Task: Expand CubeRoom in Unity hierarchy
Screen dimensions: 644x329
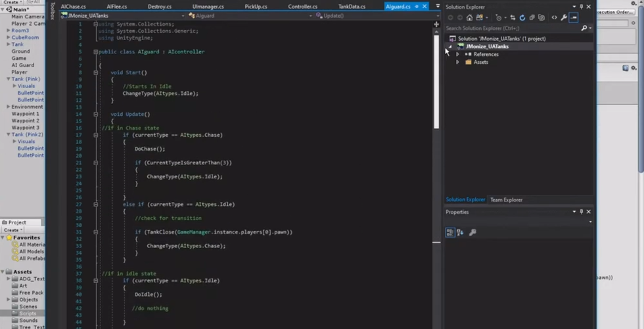Action: [8, 38]
